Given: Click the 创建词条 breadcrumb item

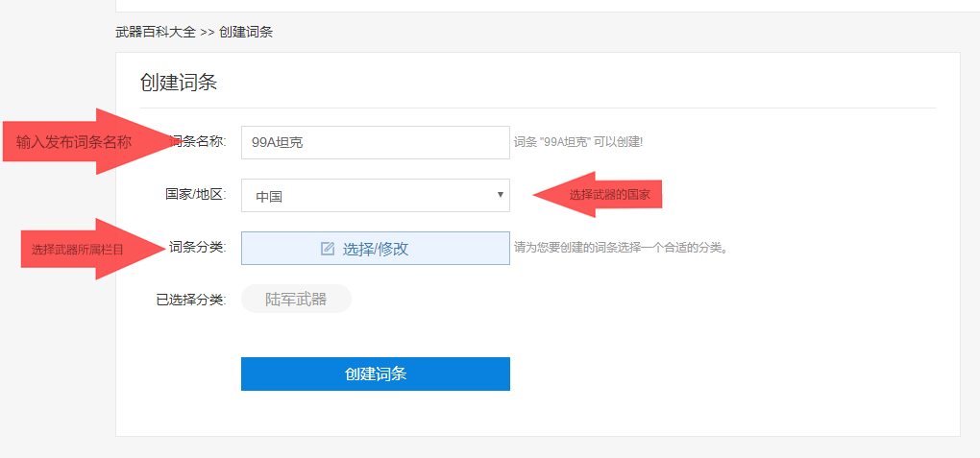Looking at the screenshot, I should click(x=246, y=32).
